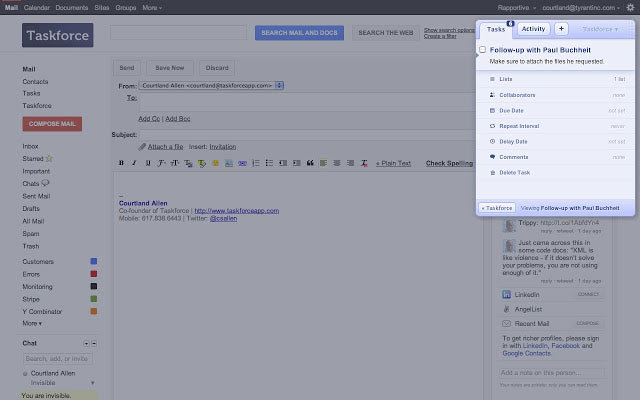Open the From address dropdown

(x=280, y=85)
